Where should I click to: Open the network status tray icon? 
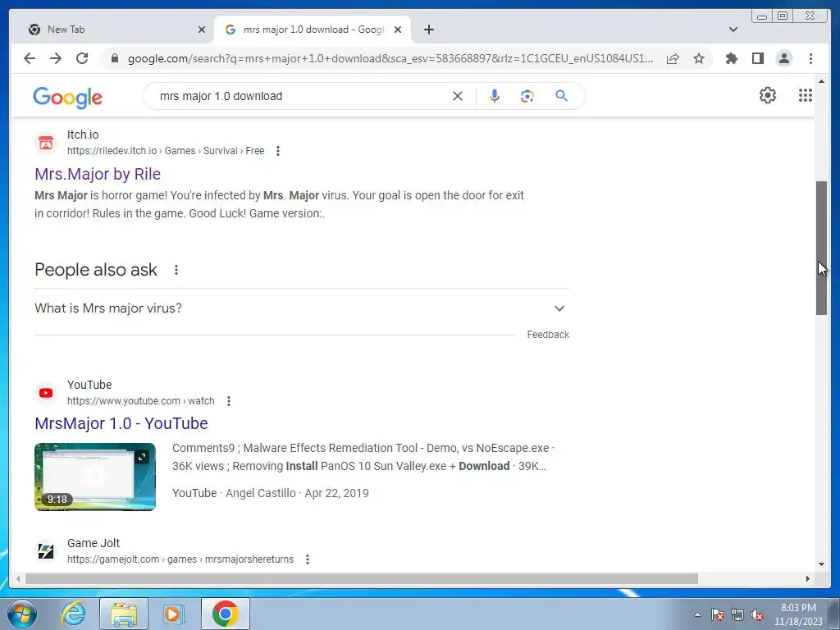tap(737, 614)
